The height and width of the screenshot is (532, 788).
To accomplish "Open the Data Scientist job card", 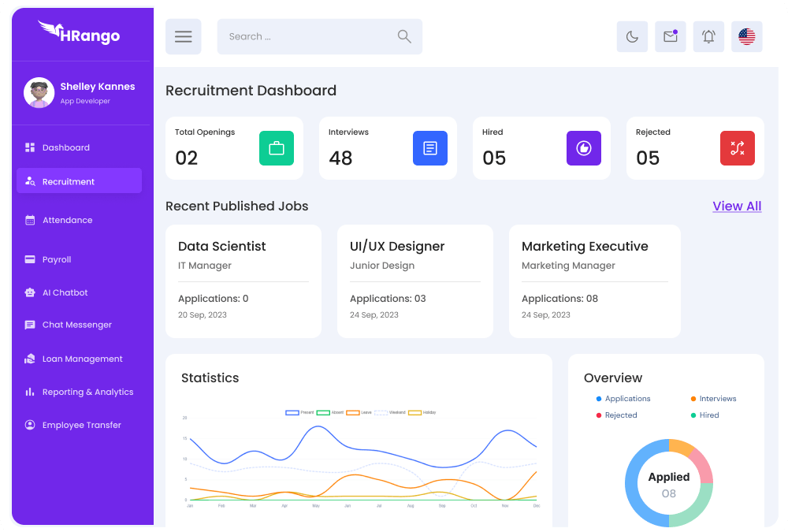I will (x=243, y=281).
